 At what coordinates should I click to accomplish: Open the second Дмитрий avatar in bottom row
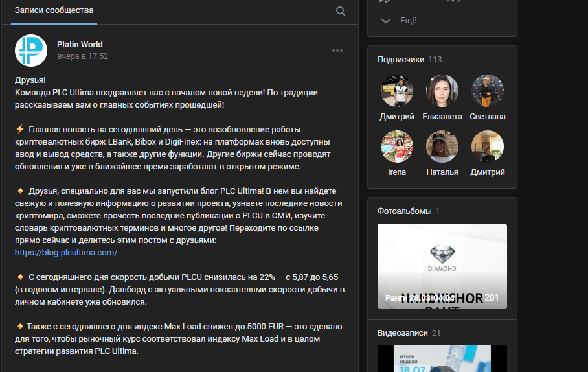point(488,146)
